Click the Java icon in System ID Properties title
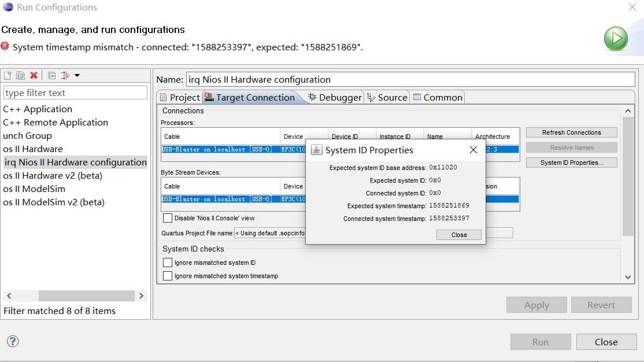Screen dimensions: 644x362 point(317,150)
